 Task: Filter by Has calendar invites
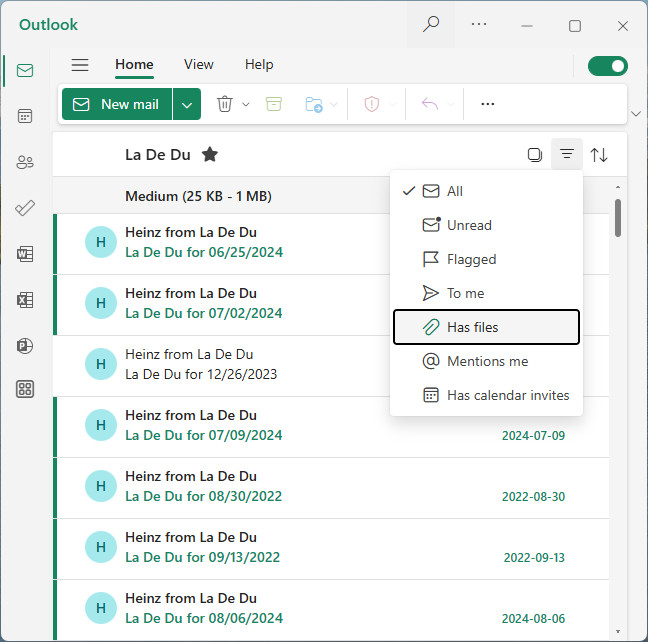pos(486,395)
